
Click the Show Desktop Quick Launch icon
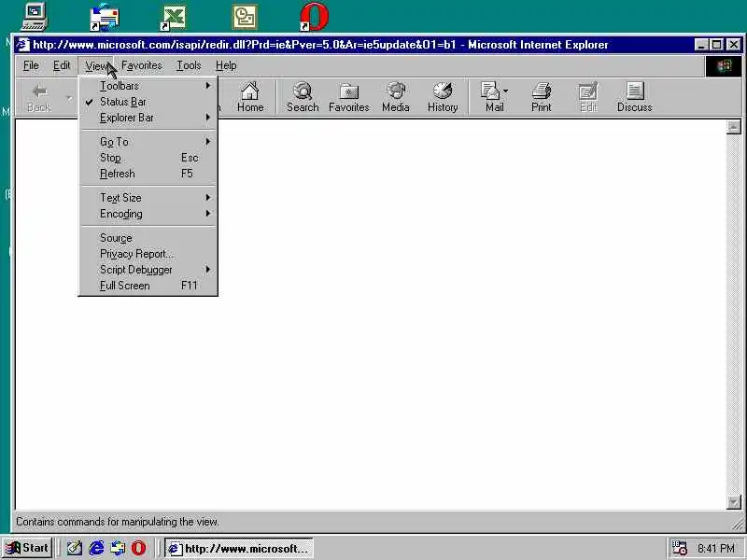pyautogui.click(x=75, y=548)
